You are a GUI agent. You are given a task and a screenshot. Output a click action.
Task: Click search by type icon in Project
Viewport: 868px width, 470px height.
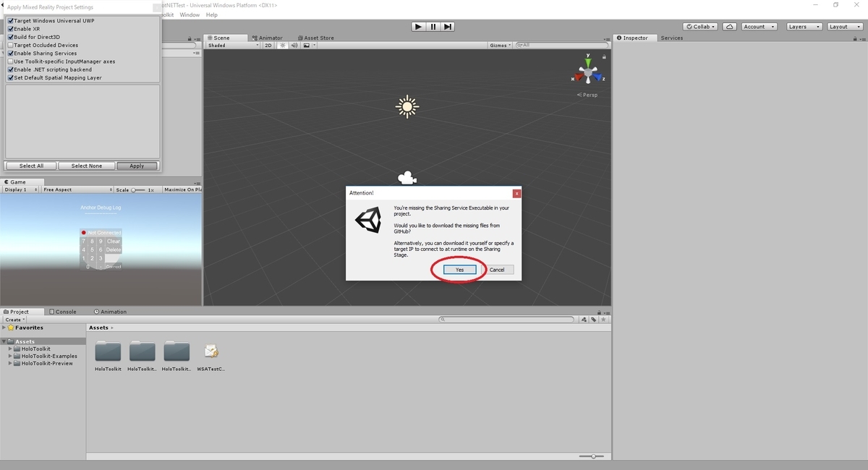click(x=584, y=319)
